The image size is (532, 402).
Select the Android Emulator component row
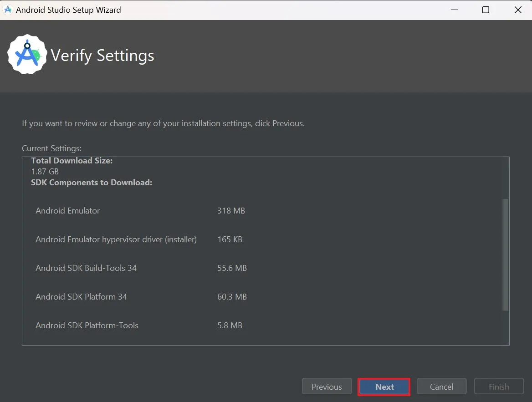point(67,210)
